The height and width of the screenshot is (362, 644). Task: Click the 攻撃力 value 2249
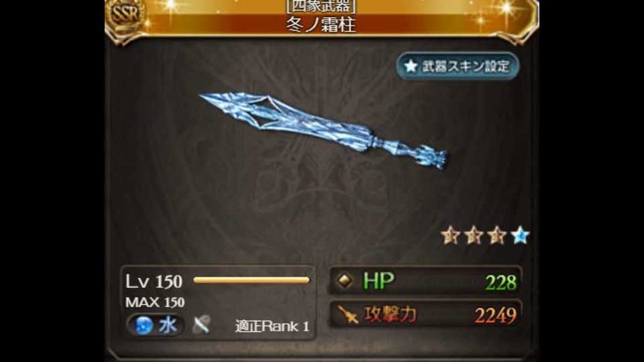[x=496, y=316]
